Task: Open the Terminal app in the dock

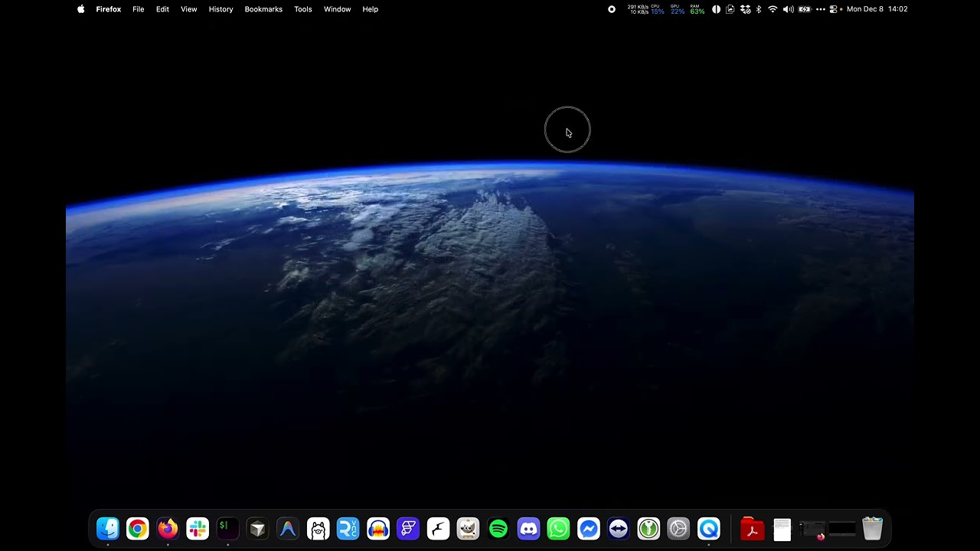Action: click(227, 528)
